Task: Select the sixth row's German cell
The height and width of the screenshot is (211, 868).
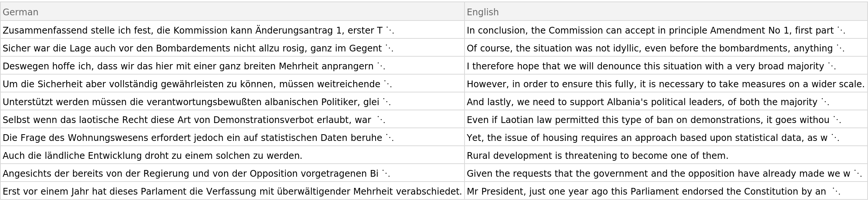Action: pos(232,119)
